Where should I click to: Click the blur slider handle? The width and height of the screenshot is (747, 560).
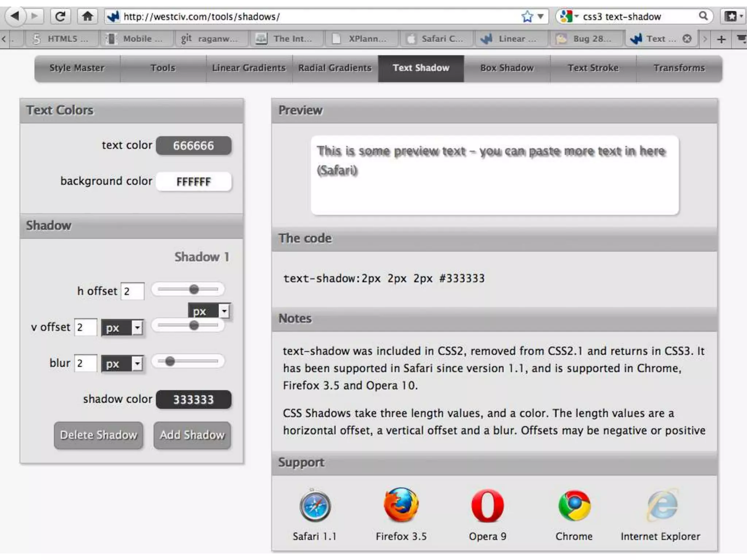coord(170,361)
